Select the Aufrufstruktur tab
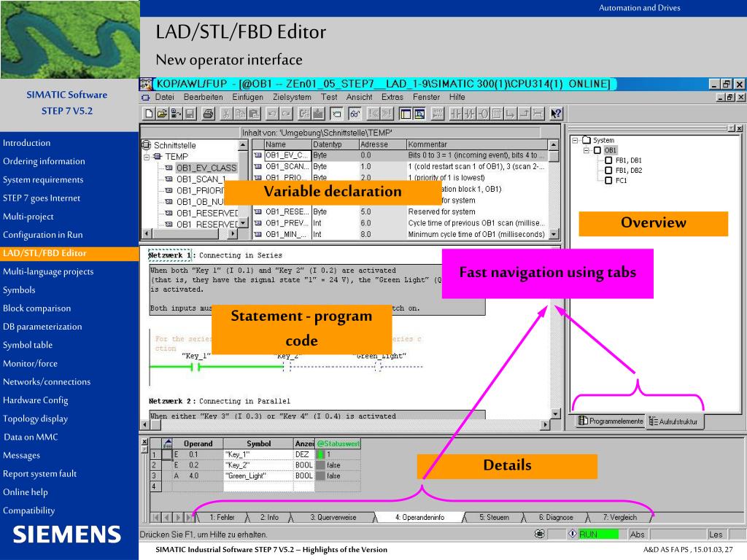This screenshot has height=560, width=747. (673, 421)
